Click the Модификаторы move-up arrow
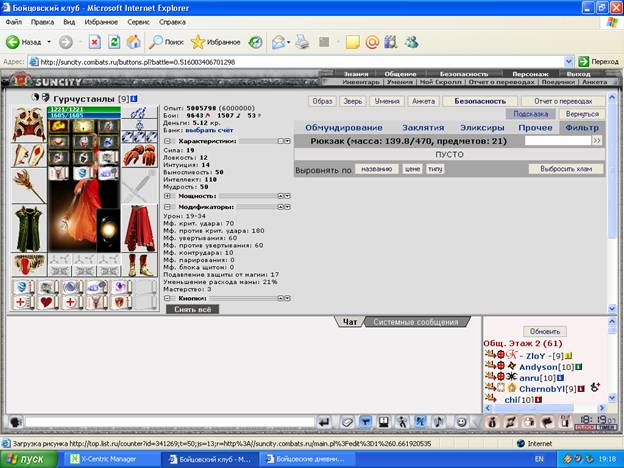The image size is (624, 468). [x=281, y=207]
